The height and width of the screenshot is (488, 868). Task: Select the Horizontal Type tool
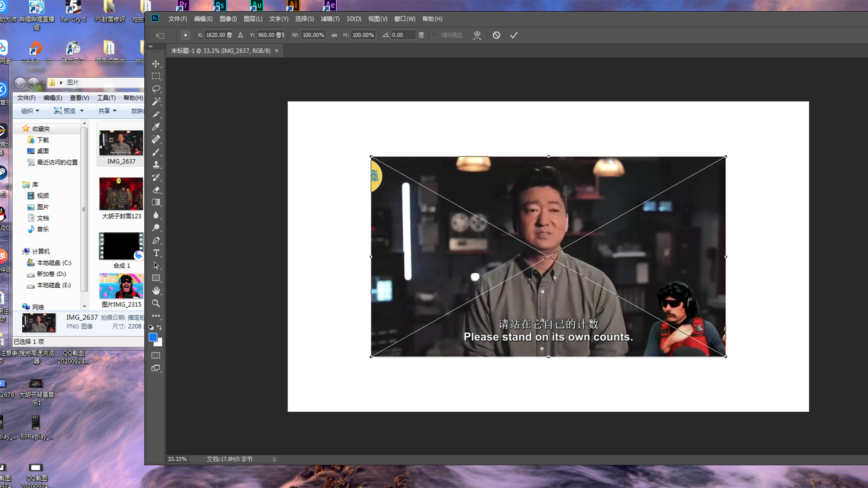click(156, 253)
